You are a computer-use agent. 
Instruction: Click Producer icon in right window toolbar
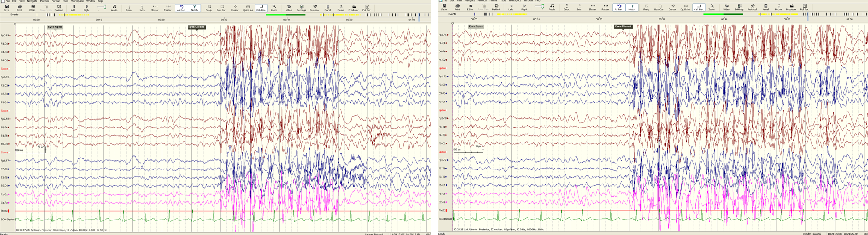coord(791,7)
